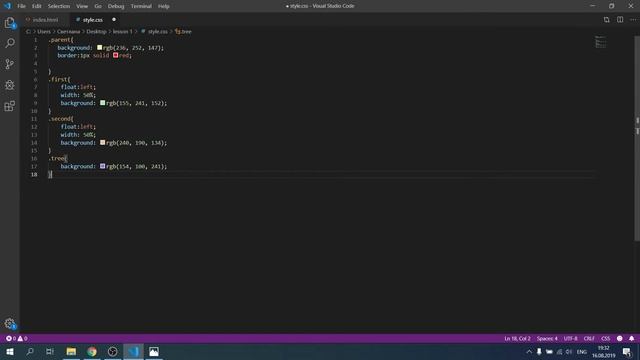Click Ln 18, Col 2 cursor position indicator
The height and width of the screenshot is (360, 640).
click(x=517, y=338)
